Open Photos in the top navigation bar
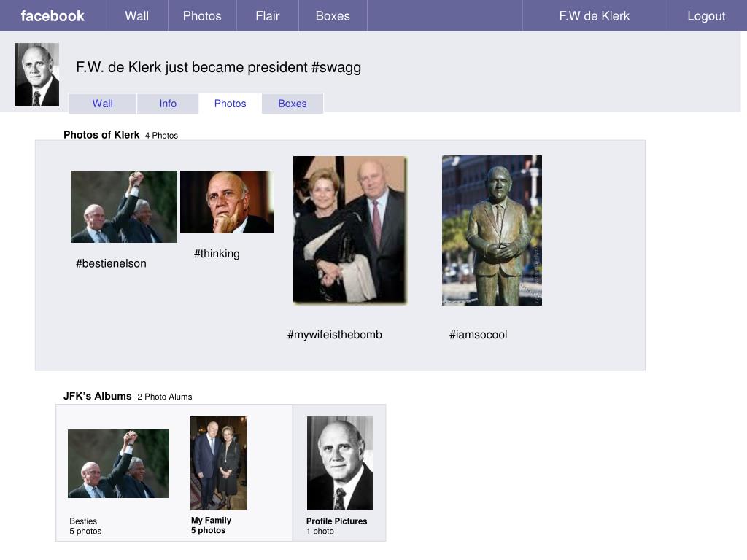 coord(202,16)
